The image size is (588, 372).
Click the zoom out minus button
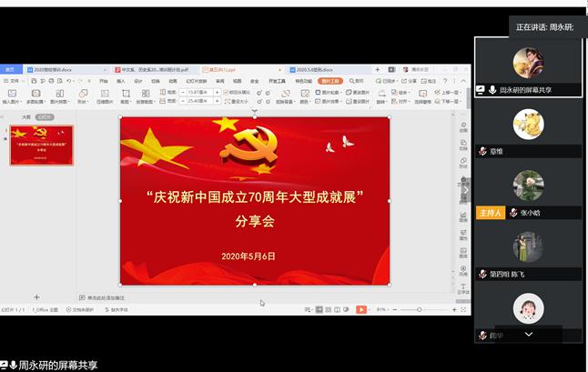coord(395,309)
